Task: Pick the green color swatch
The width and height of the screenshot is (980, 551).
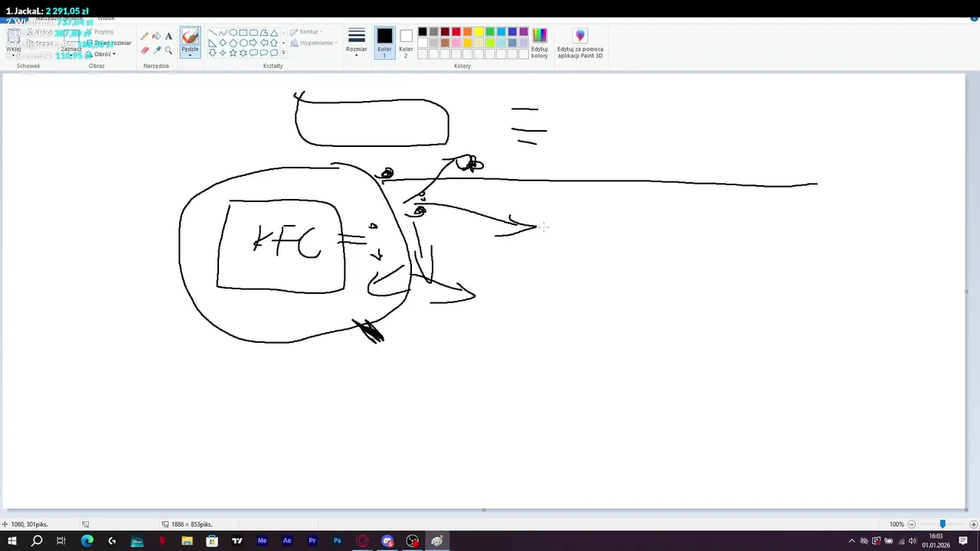Action: [490, 31]
